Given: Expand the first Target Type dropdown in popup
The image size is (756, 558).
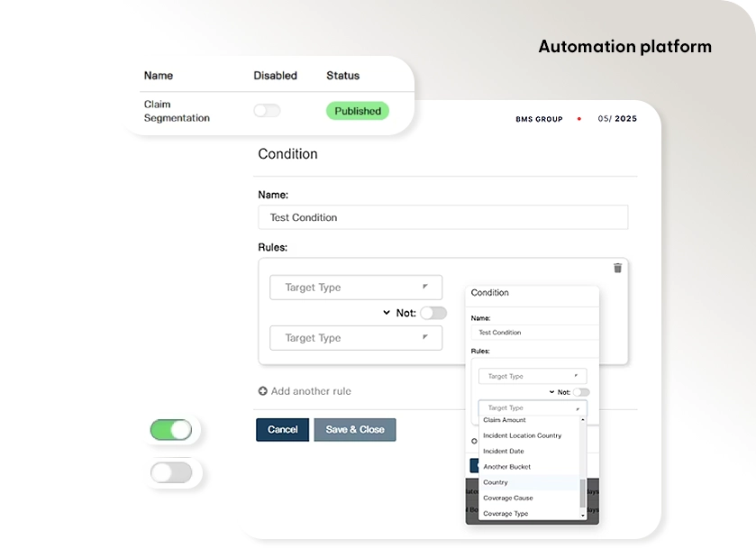Looking at the screenshot, I should (x=533, y=376).
